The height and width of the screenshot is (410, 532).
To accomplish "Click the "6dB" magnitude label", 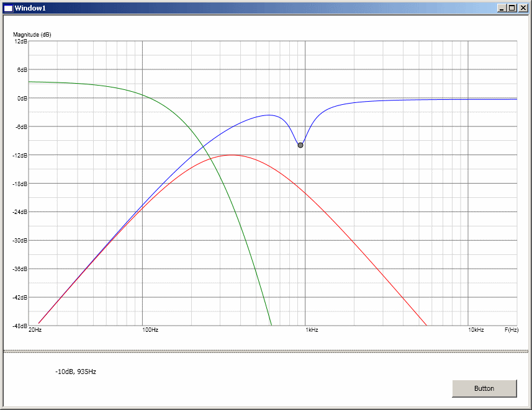I will click(x=22, y=70).
